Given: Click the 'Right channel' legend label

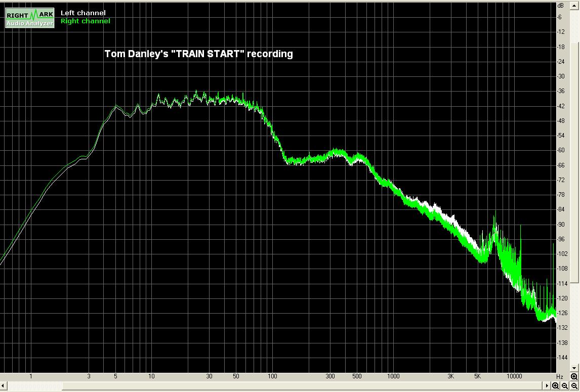Looking at the screenshot, I should 86,21.
